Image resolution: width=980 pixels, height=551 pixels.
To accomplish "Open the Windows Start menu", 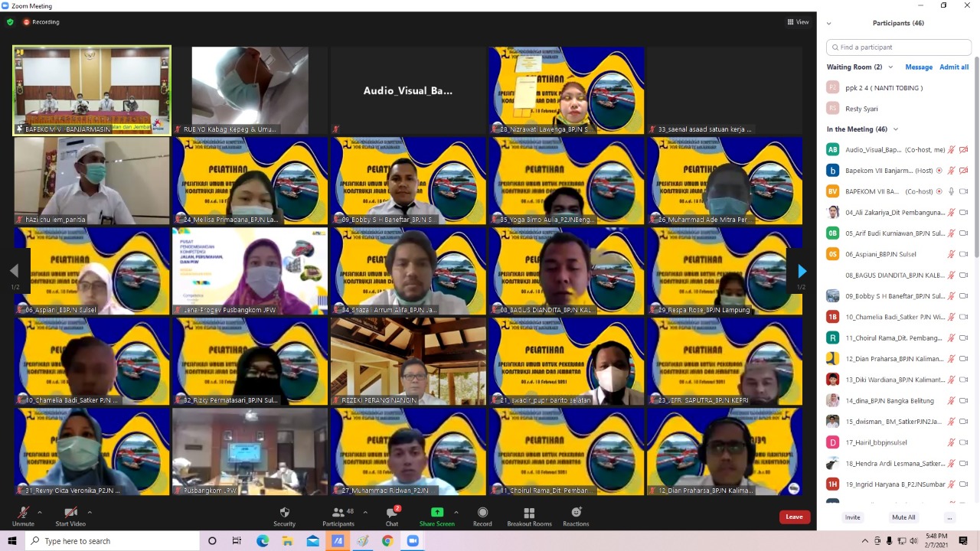I will (x=12, y=541).
